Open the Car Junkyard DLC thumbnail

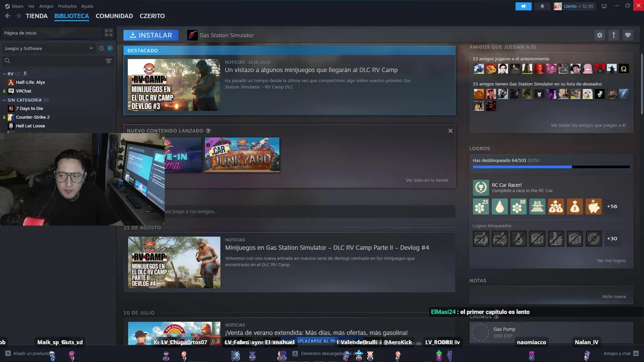click(x=242, y=155)
